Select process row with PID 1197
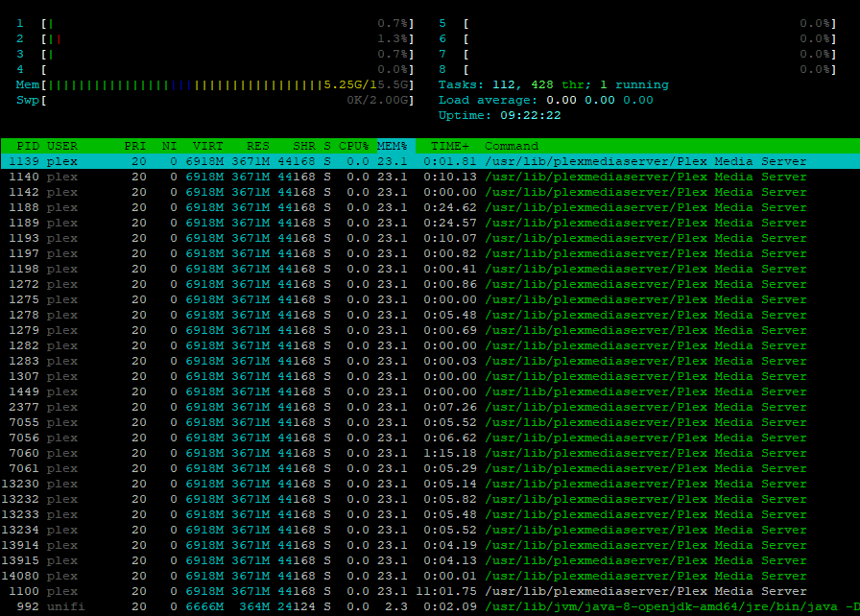Viewport: 860px width, 616px height. click(x=430, y=253)
